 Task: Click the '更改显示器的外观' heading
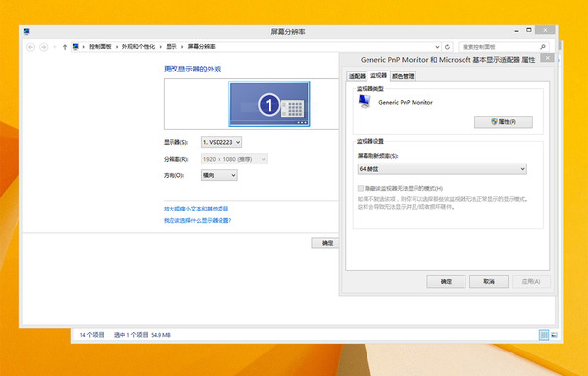[x=193, y=69]
